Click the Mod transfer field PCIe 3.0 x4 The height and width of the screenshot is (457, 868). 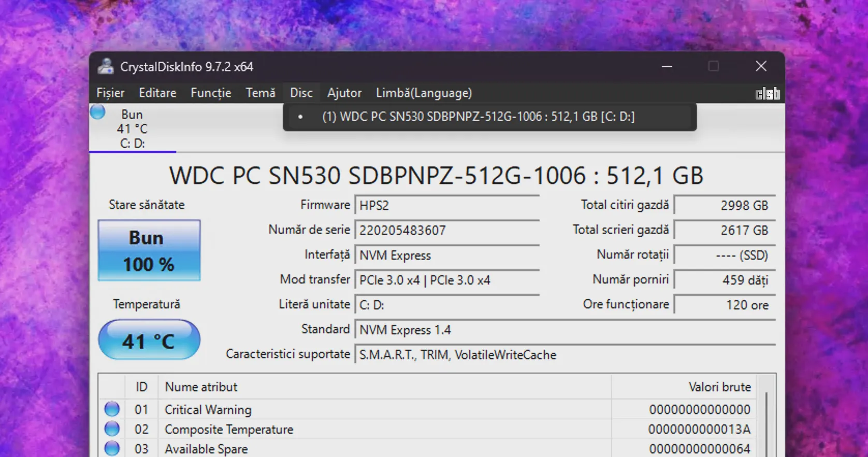coord(447,280)
